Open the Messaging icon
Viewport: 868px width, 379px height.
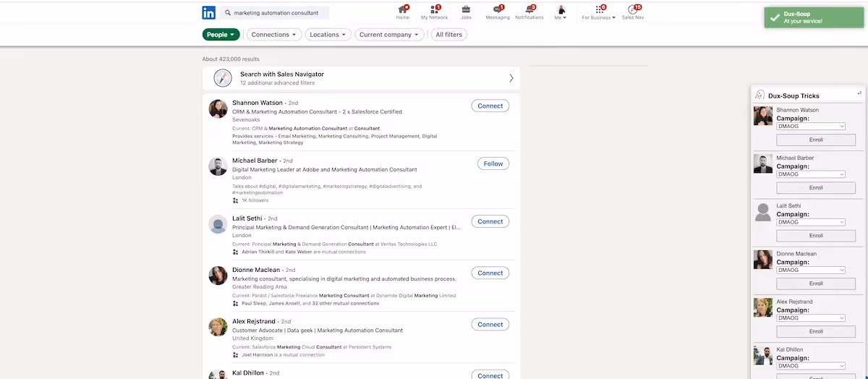[498, 9]
